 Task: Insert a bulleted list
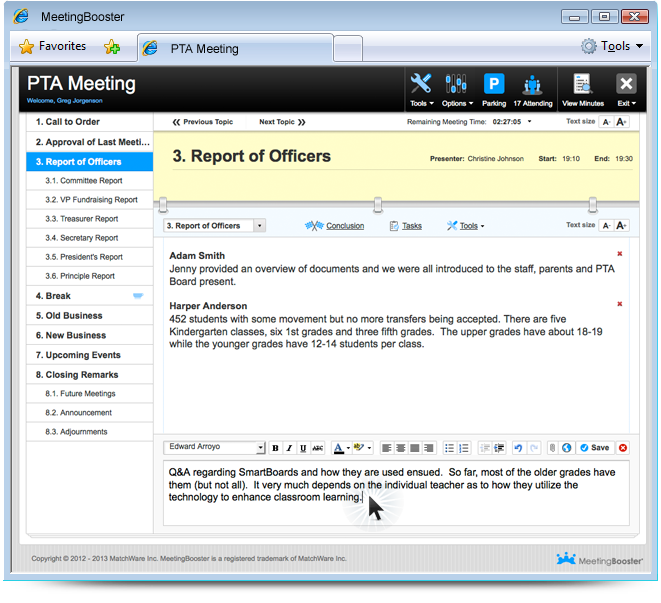click(449, 448)
